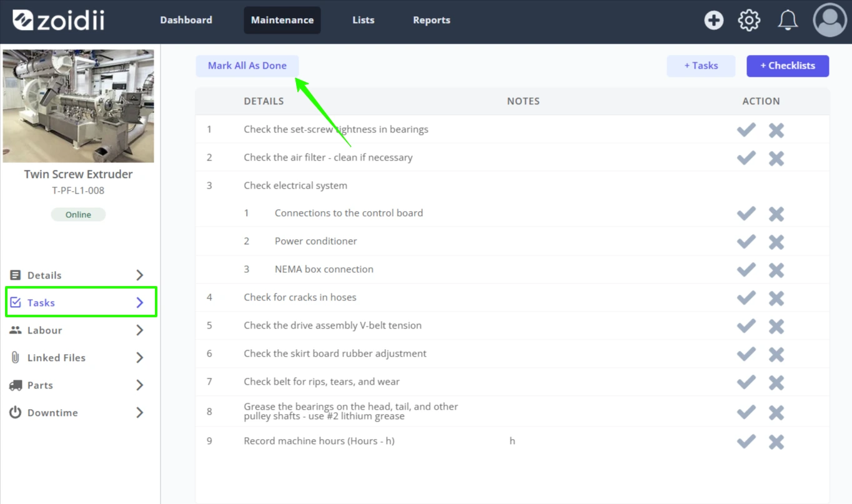Mark set-screw tightness task as done
852x504 pixels.
(x=746, y=129)
